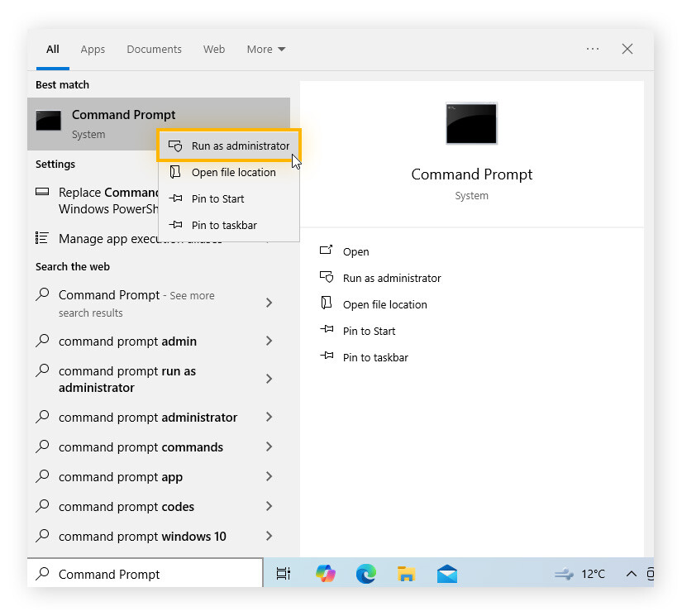
Task: Open Mail from the taskbar
Action: click(x=446, y=573)
